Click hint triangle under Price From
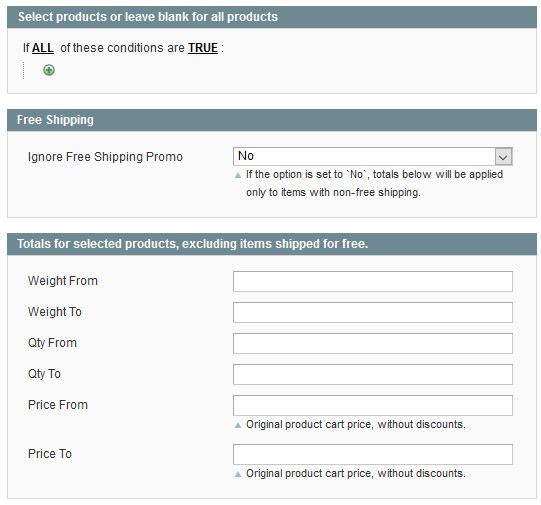This screenshot has width=541, height=505. [238, 425]
